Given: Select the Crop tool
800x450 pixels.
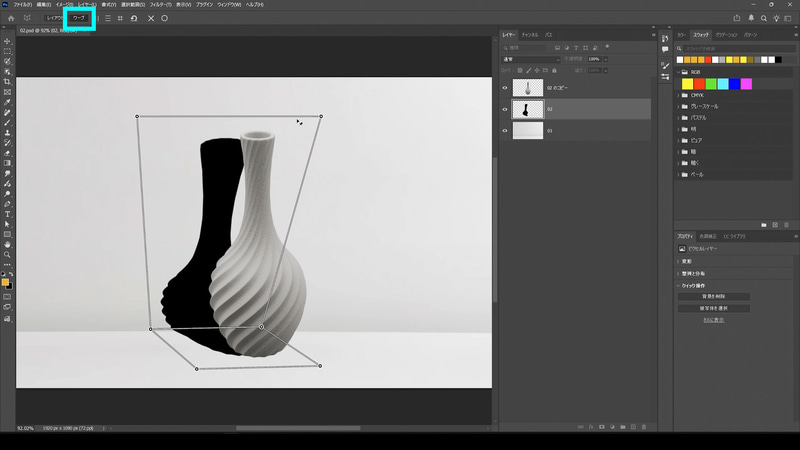Looking at the screenshot, I should [x=7, y=82].
